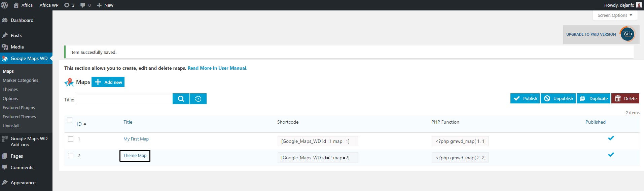Expand the Screen Options dropdown
The width and height of the screenshot is (644, 191).
614,15
